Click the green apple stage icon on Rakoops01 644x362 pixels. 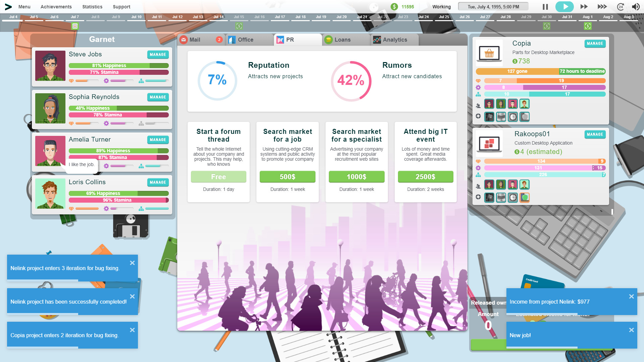point(525,198)
